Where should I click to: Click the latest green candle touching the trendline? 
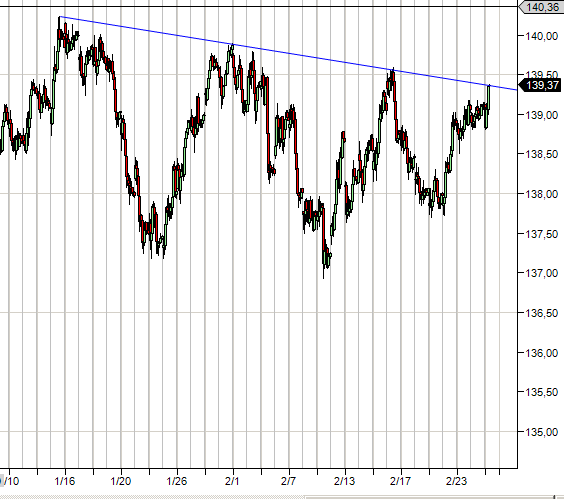489,97
